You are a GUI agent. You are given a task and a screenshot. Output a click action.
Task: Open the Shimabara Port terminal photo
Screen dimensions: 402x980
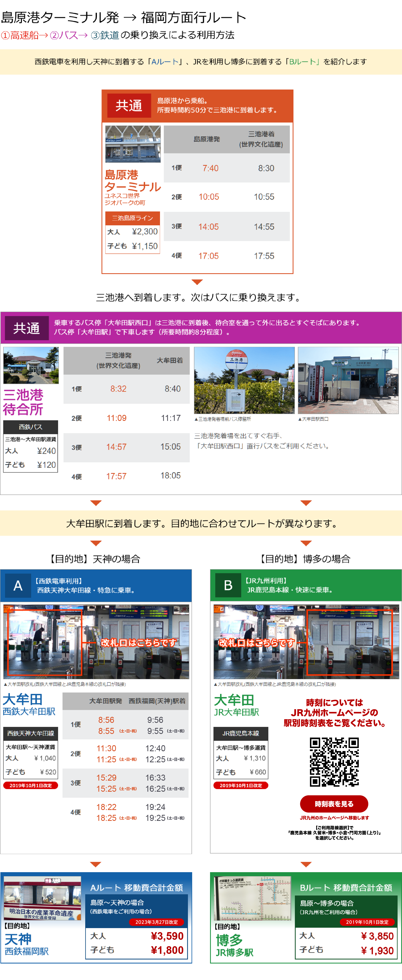point(133,144)
